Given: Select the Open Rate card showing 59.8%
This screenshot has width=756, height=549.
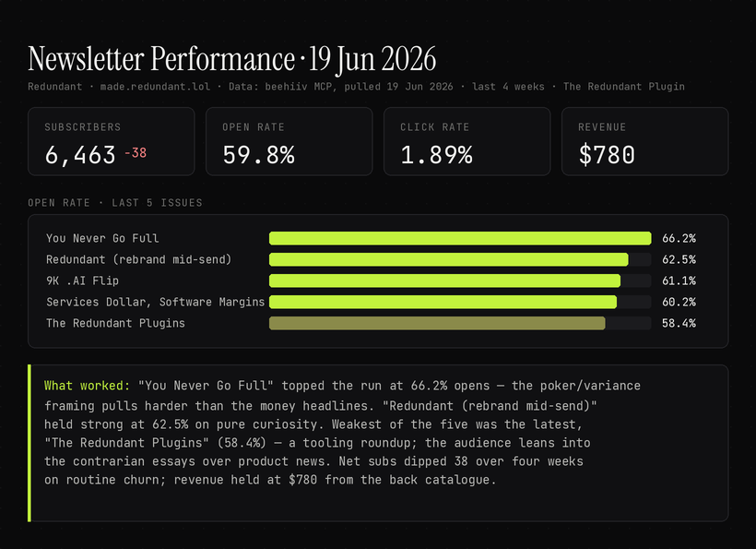Looking at the screenshot, I should pos(289,141).
